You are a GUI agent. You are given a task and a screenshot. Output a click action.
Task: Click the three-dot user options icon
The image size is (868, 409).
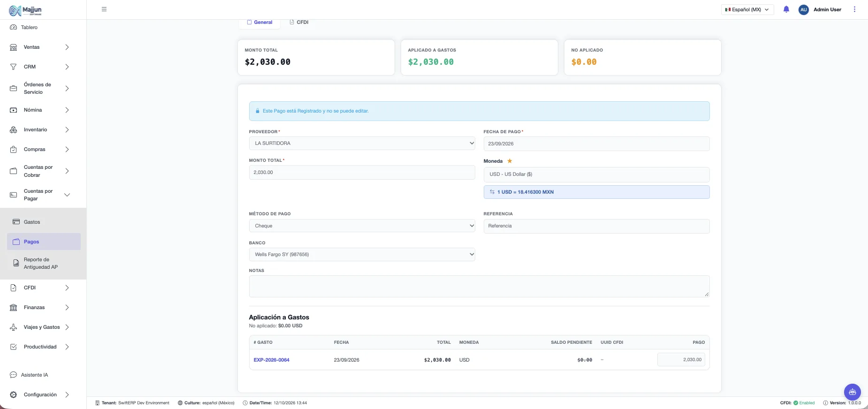pos(854,9)
